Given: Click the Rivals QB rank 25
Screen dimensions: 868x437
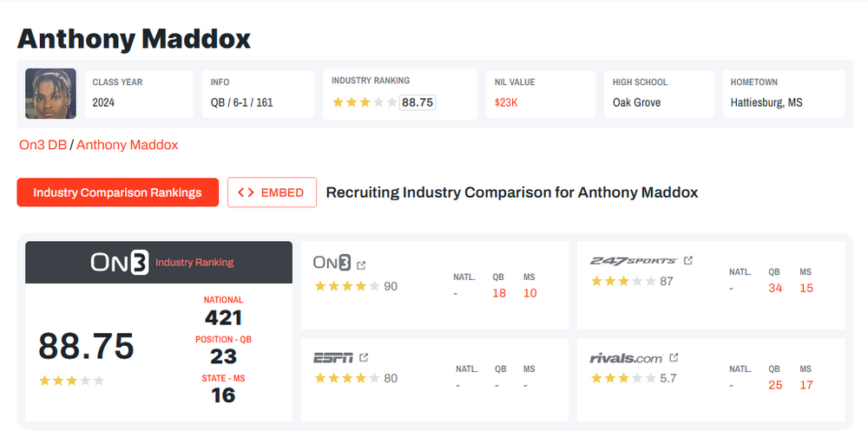Looking at the screenshot, I should tap(775, 385).
